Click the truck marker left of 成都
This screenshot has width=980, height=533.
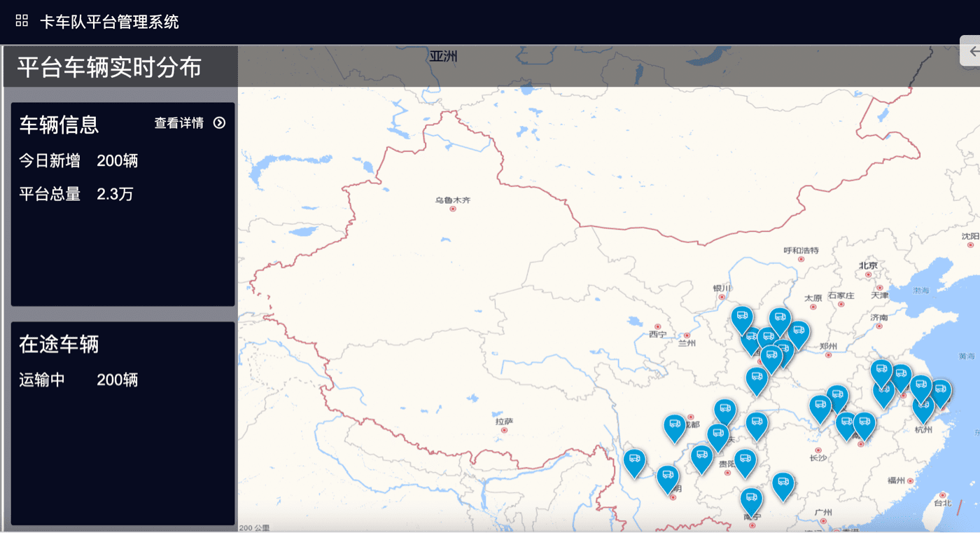point(675,427)
